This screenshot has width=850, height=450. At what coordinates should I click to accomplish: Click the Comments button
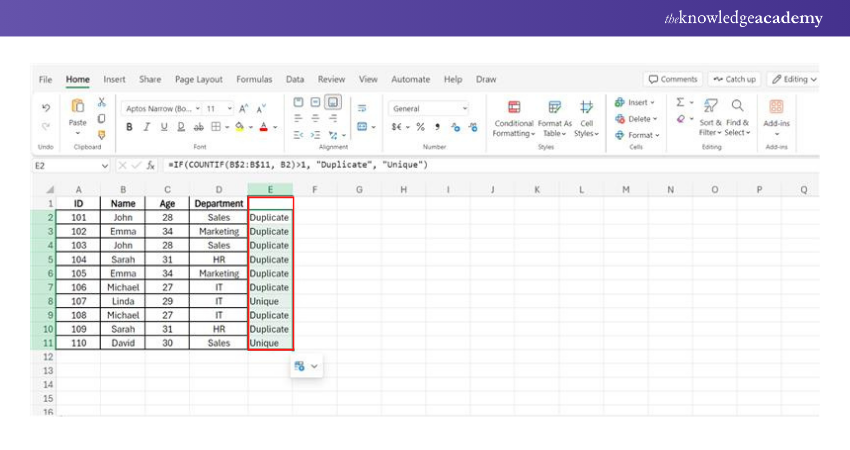[x=672, y=79]
